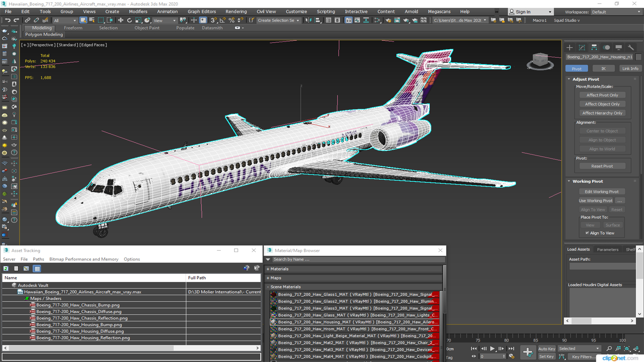Open the Graph Editors menu
The image size is (644, 362).
coord(202,11)
